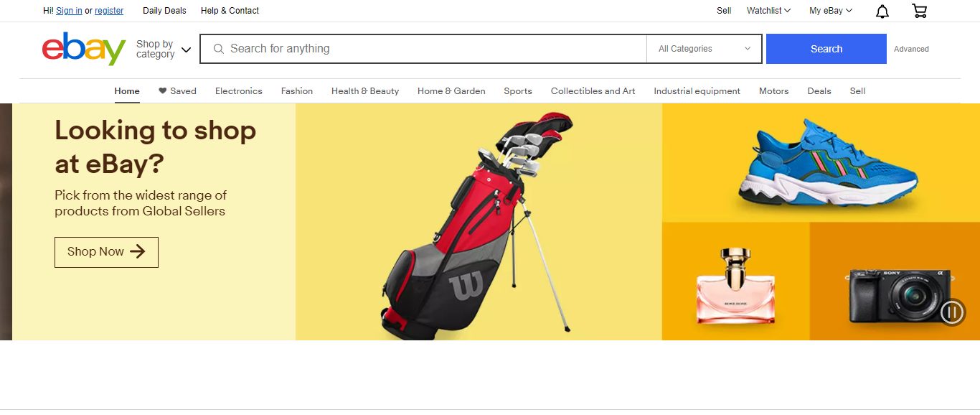
Task: Open the Health & Beauty category
Action: click(365, 91)
